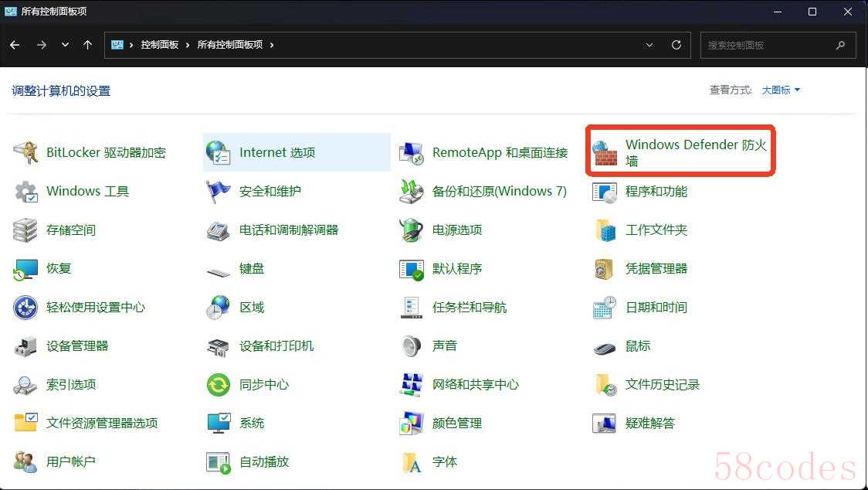Screen dimensions: 868x490
Task: Click the 同步中心 green sync icon
Action: [x=219, y=385]
